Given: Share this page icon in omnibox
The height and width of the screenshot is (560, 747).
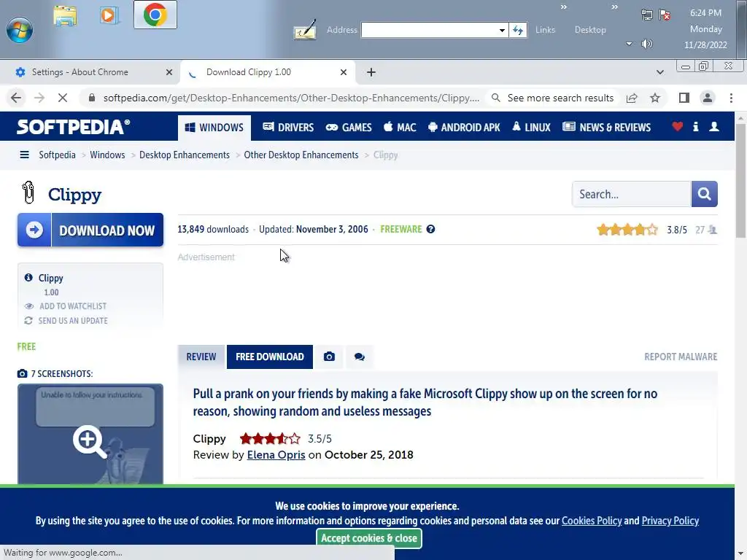Looking at the screenshot, I should pos(632,98).
